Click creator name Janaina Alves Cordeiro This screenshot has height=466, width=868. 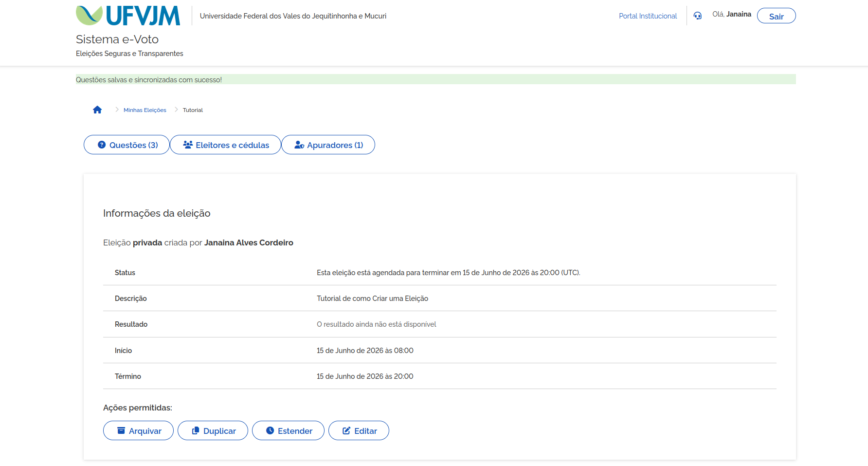pos(249,242)
